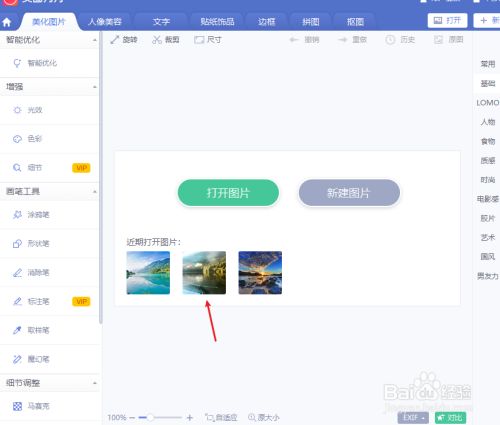500x425 pixels.
Task: Click the zoom out minus button
Action: [x=132, y=418]
